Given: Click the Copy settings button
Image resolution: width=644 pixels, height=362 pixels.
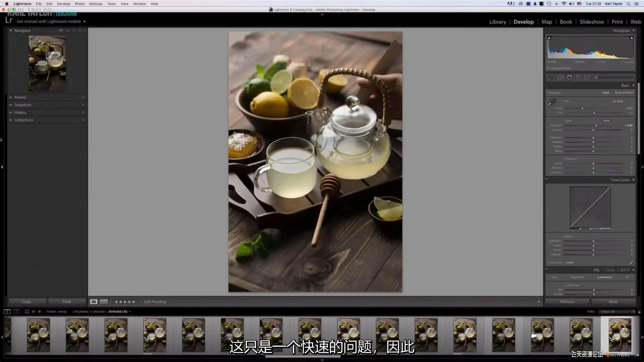Looking at the screenshot, I should [x=27, y=302].
